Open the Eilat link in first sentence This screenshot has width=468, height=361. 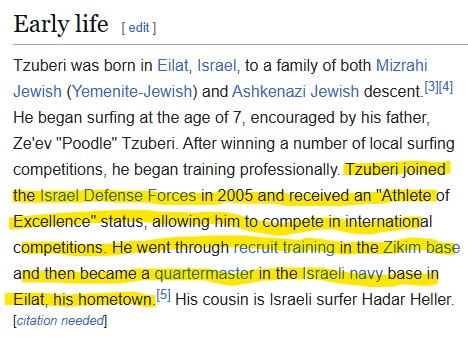(x=173, y=65)
